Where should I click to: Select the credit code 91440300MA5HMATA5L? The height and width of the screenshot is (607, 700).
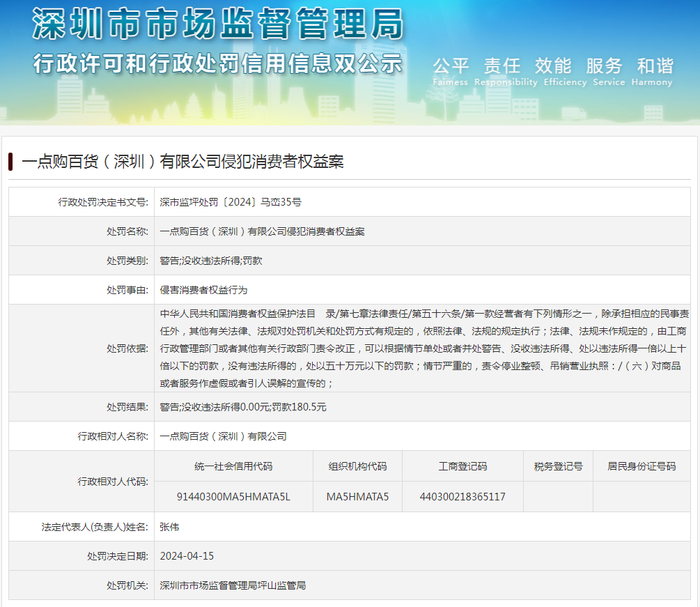click(x=233, y=497)
